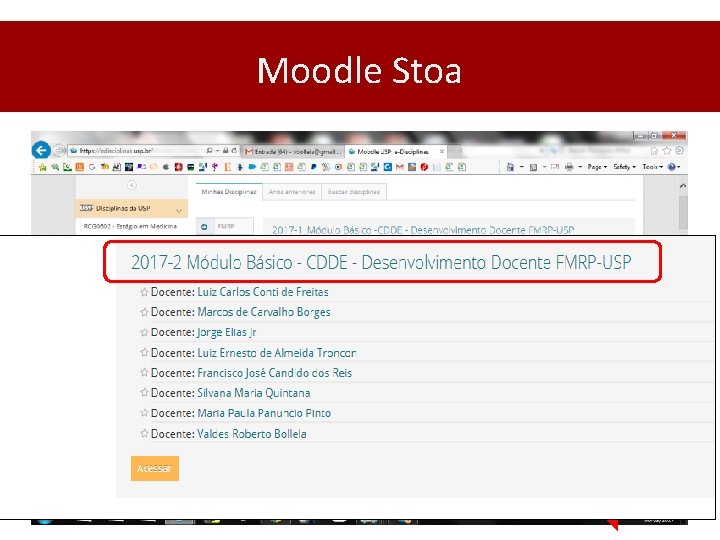Click the FMRP filter label

click(x=226, y=226)
